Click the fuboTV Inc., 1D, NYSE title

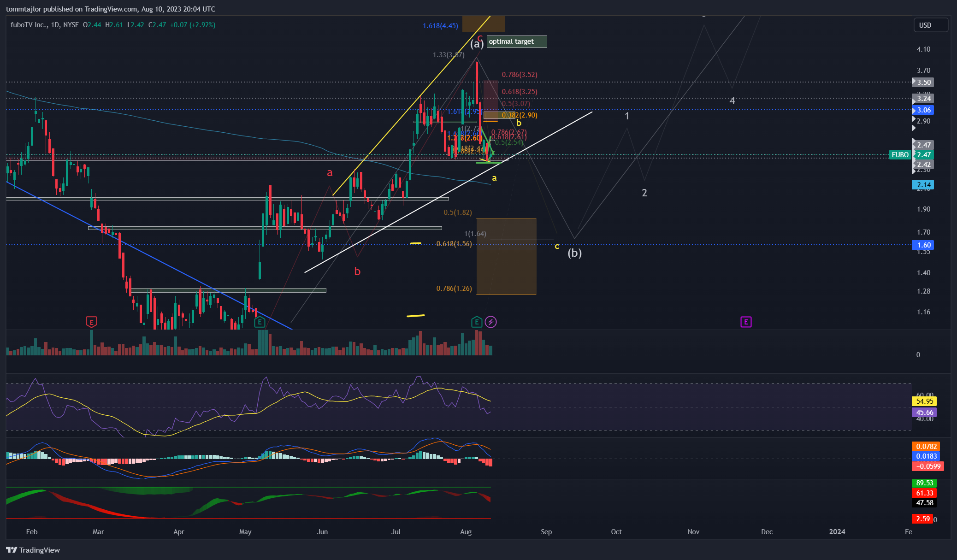coord(45,25)
